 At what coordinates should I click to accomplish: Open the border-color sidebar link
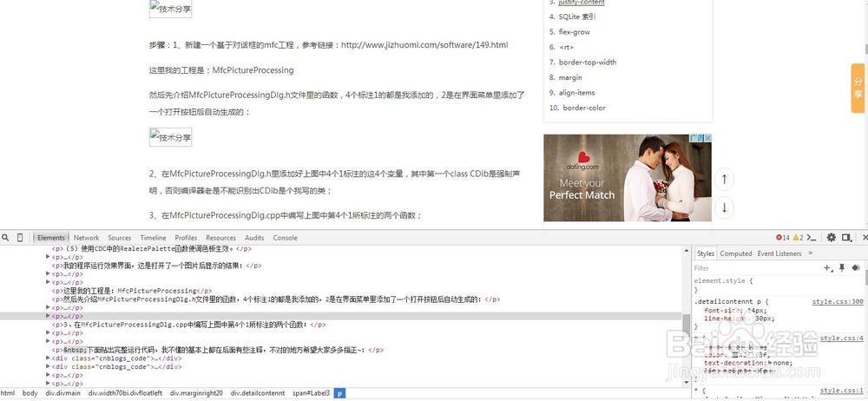pyautogui.click(x=584, y=108)
